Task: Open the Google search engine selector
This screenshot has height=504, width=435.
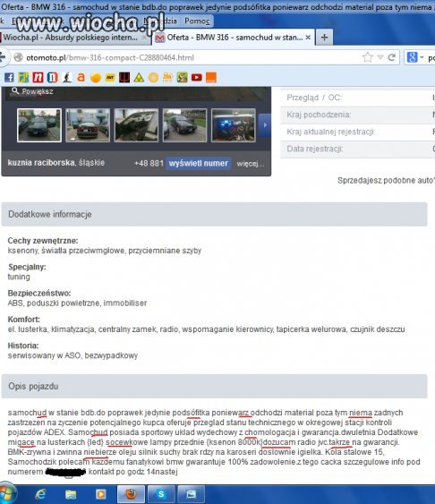Action: (415, 57)
